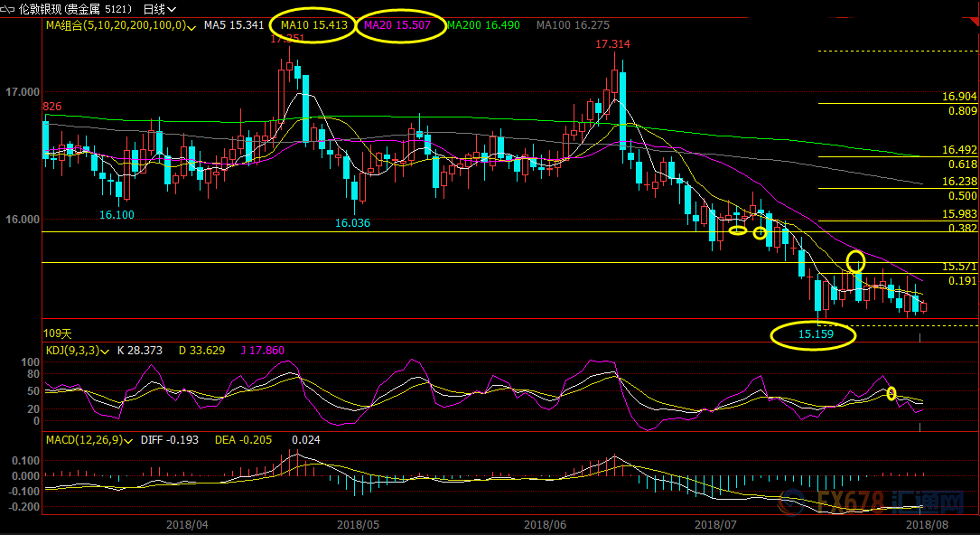Screen dimensions: 980x535
Task: Select the MA20 15.507 readout
Action: (x=397, y=25)
